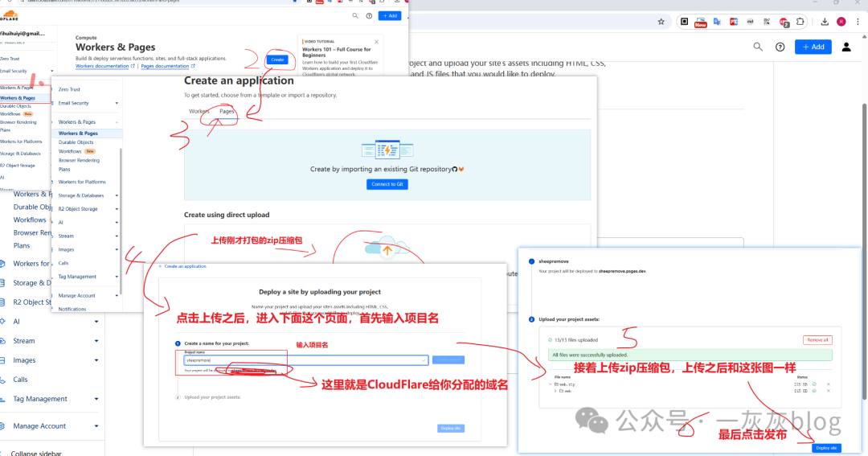Expand Tag Management in the overlaid sidebar
Screen dimensions: 868x456
point(117,277)
